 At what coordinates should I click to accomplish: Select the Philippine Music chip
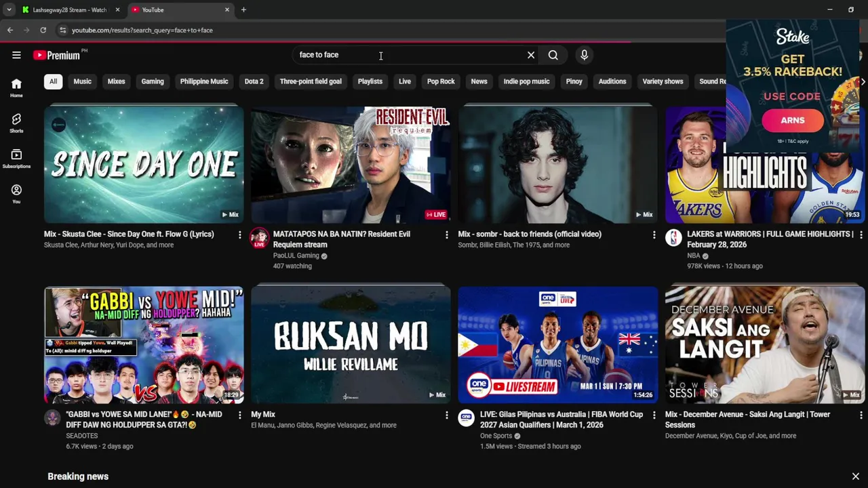(x=204, y=81)
